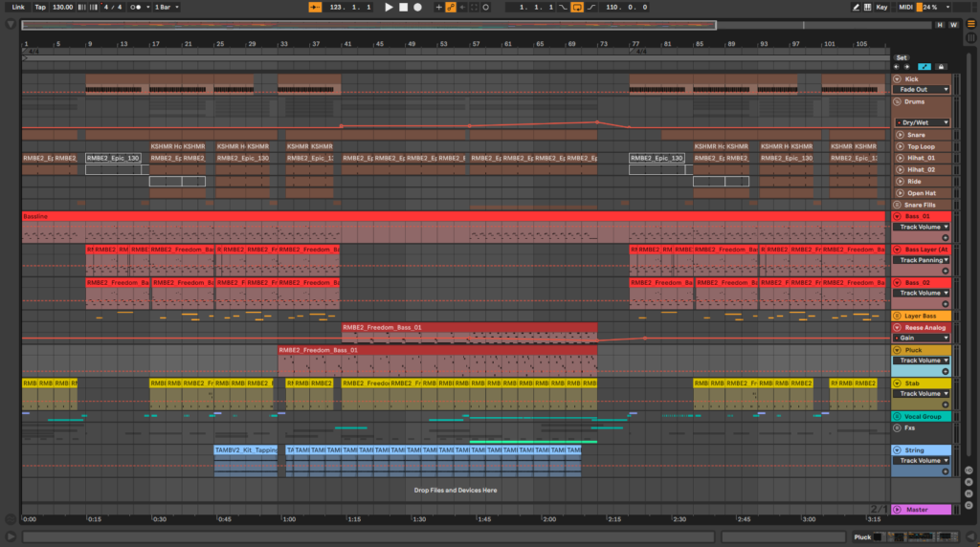Open Key map mode
Screen dimensions: 980x547
click(880, 7)
